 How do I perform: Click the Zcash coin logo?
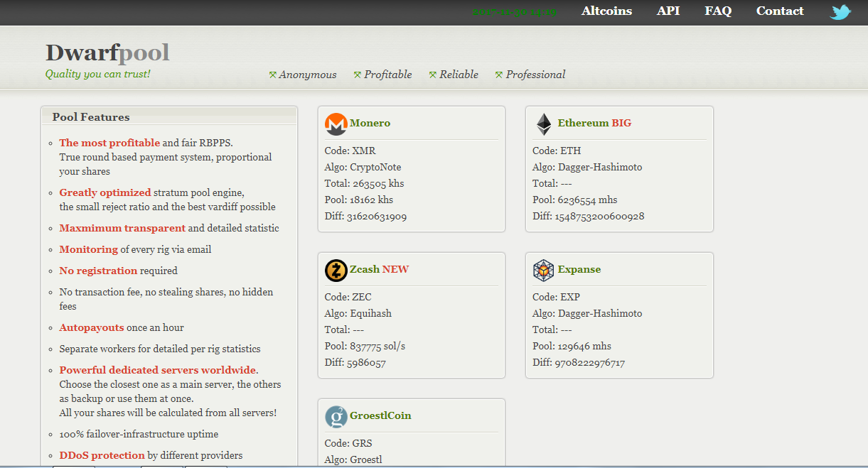point(336,270)
